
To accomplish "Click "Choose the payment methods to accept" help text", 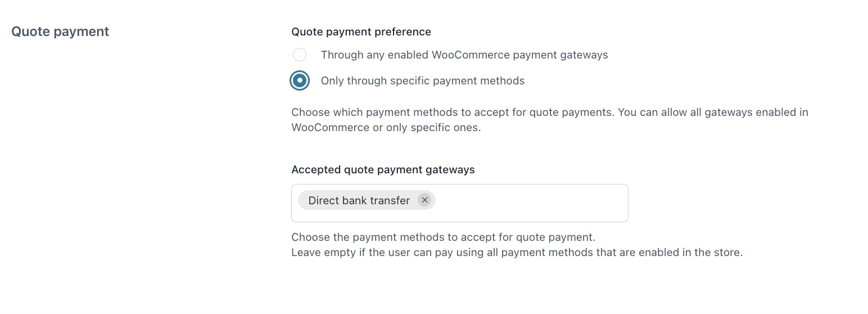I will [x=443, y=237].
